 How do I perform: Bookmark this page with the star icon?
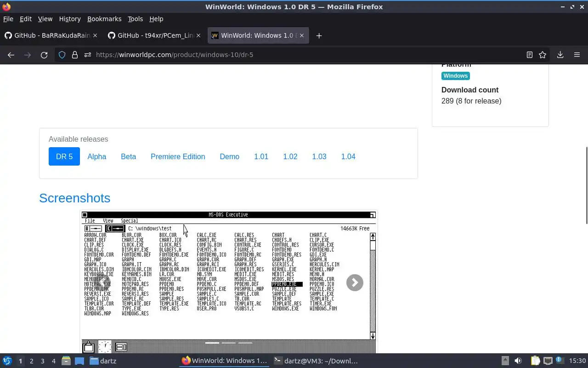[x=543, y=55]
